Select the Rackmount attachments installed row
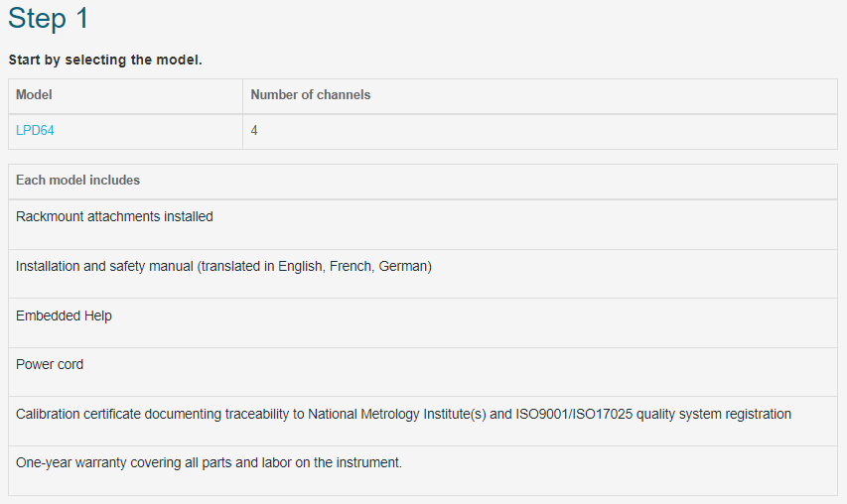Screen dimensions: 847x504 click(423, 224)
